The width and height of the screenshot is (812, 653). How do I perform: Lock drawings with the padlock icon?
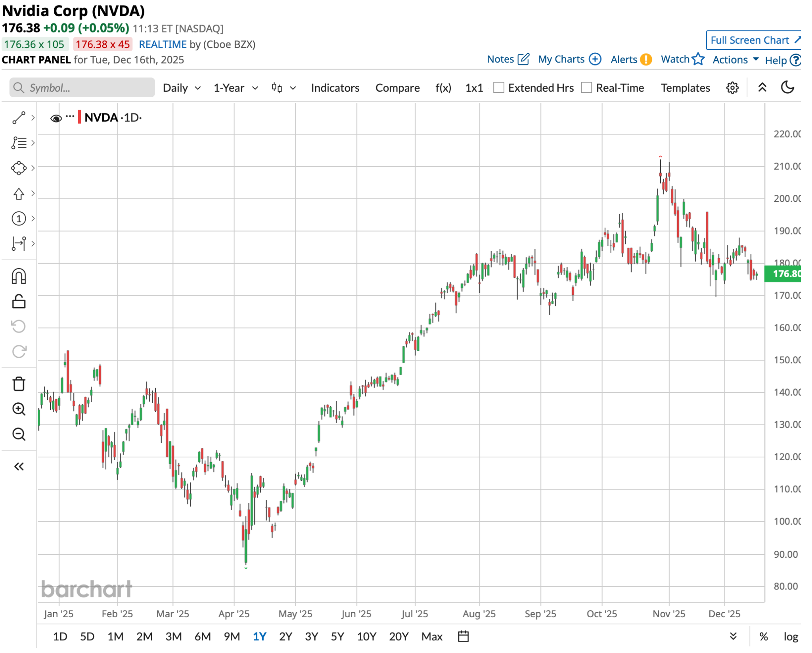(x=19, y=302)
